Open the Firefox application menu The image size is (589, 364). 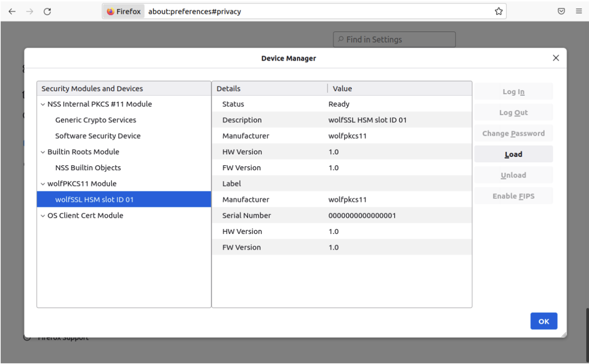click(x=579, y=11)
